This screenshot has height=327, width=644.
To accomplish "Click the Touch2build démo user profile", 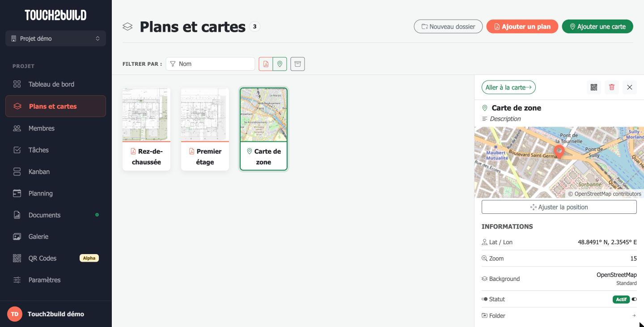I will pyautogui.click(x=56, y=314).
